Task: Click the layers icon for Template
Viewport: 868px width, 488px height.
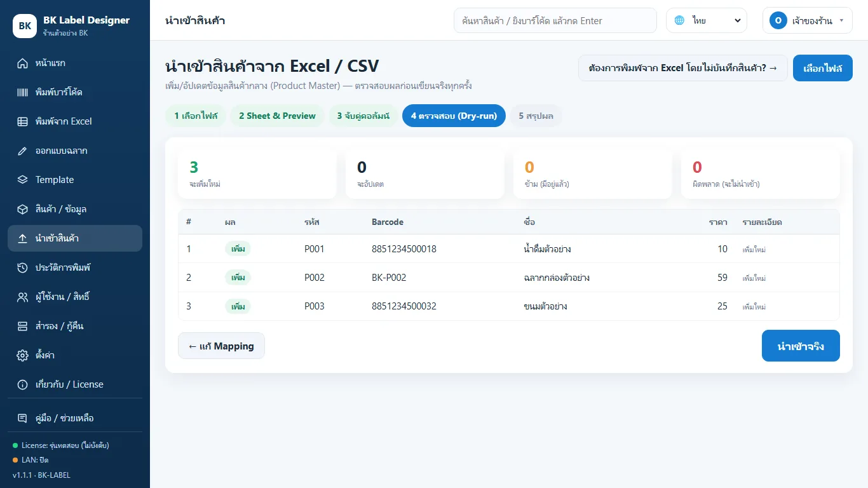Action: (x=23, y=180)
